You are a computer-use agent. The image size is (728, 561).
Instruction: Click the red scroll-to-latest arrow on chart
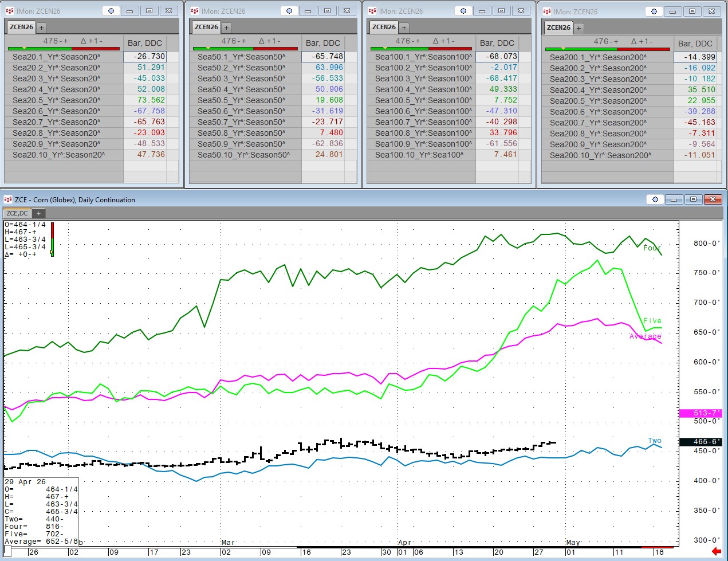[716, 551]
